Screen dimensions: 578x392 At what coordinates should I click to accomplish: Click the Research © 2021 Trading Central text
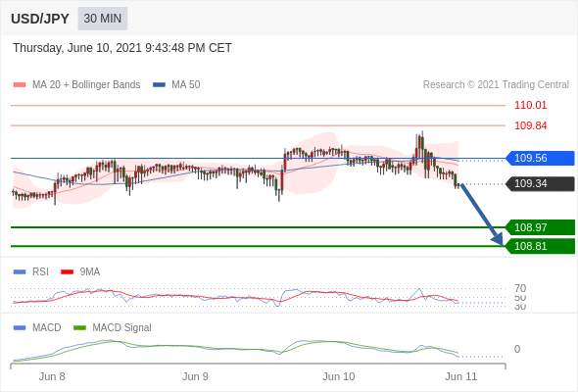click(x=496, y=85)
